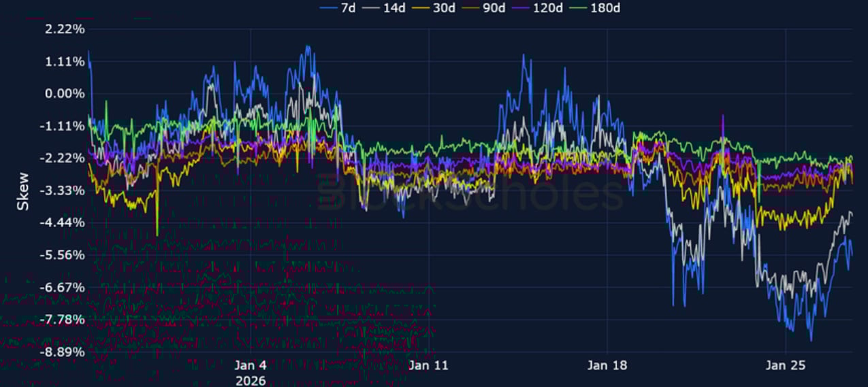Click the Jan 25 date label
Screen dimensions: 868x387
786,366
